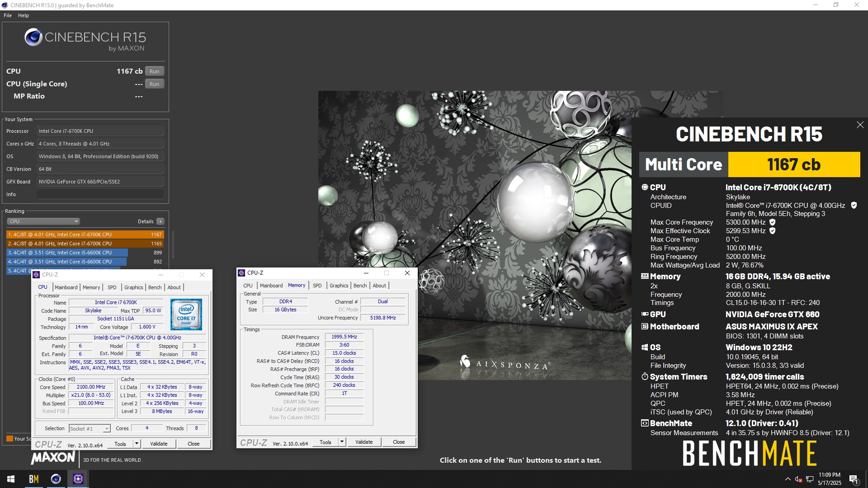This screenshot has width=868, height=488.
Task: Click the BenchMate version section icon
Action: pos(645,423)
